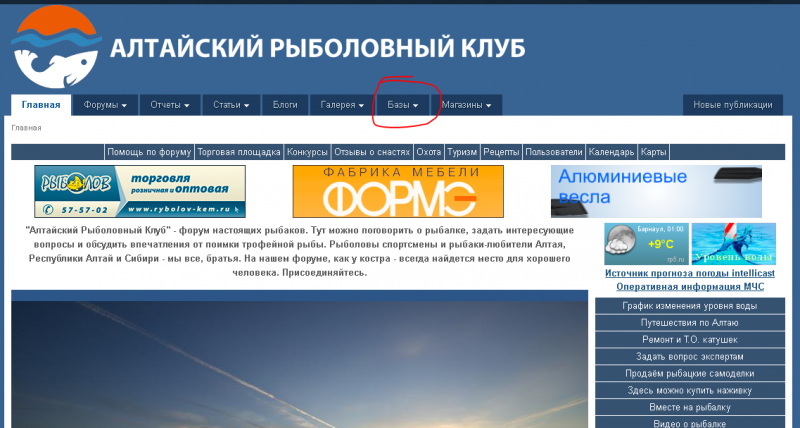Click the Главная breadcrumb link
Screen dimensions: 800x428
click(x=27, y=128)
